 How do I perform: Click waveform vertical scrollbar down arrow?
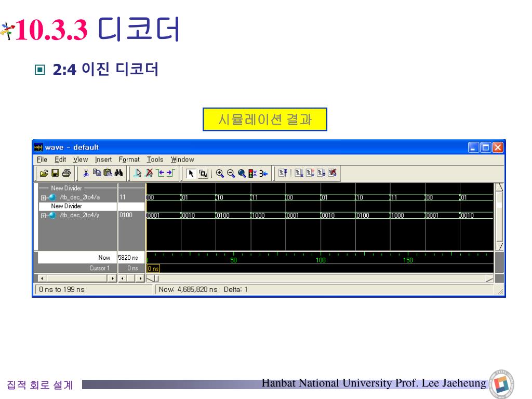[x=499, y=246]
